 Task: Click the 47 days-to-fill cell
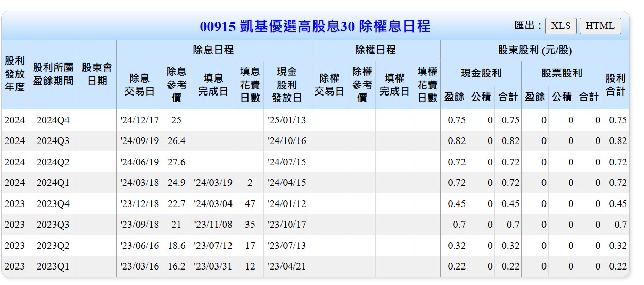(x=250, y=204)
